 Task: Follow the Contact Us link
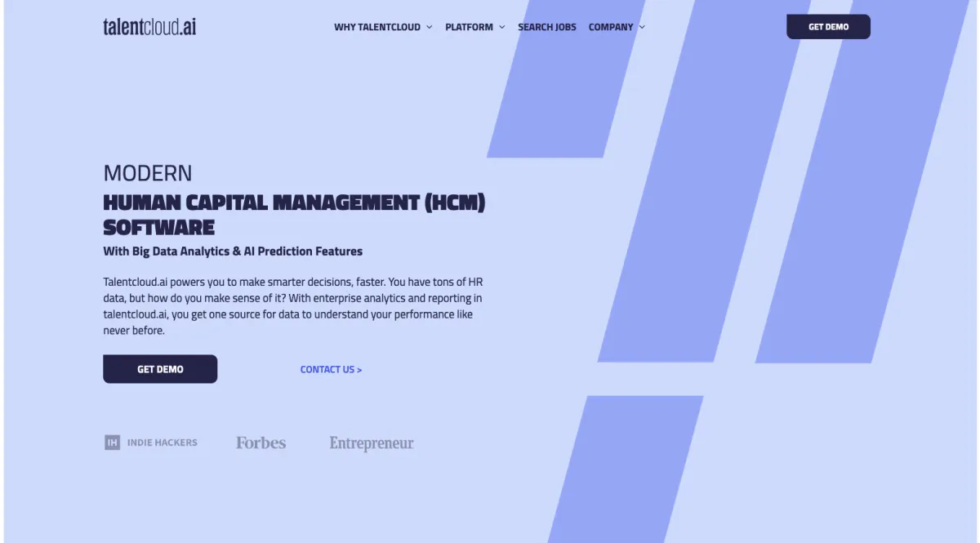(x=331, y=369)
